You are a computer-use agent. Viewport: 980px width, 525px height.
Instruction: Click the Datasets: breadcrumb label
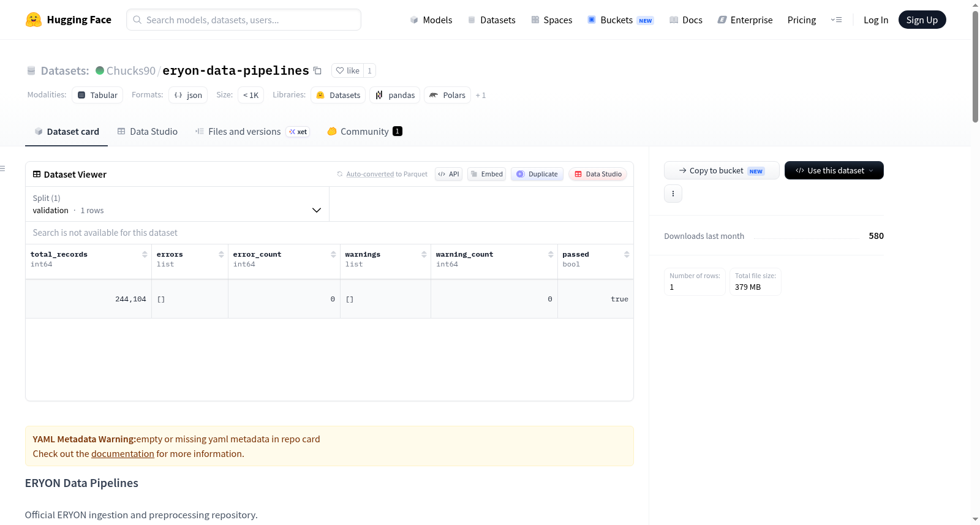tap(65, 70)
